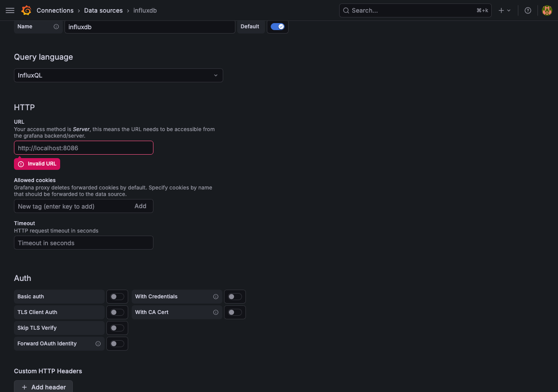
Task: Click the Default label next to toggle
Action: [x=250, y=27]
